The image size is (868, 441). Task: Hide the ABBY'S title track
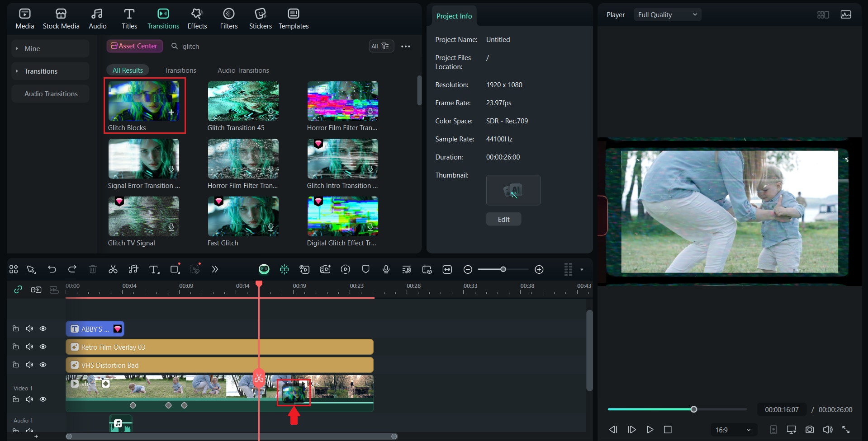pos(43,328)
